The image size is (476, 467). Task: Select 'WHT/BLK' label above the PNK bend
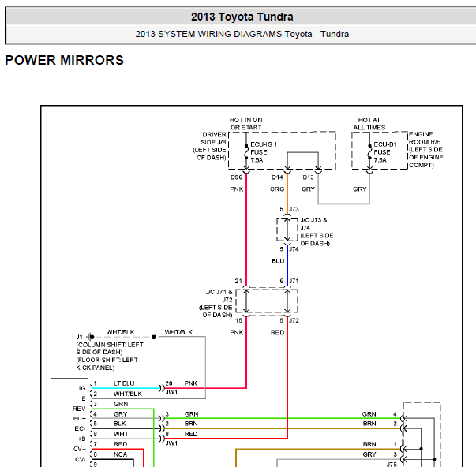point(178,332)
